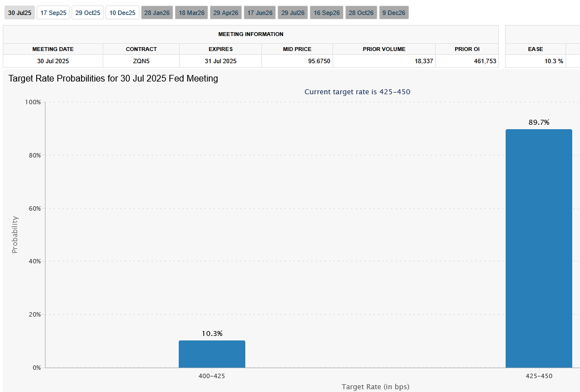
Task: Select the 16 Sep26 meeting tab
Action: tap(326, 13)
